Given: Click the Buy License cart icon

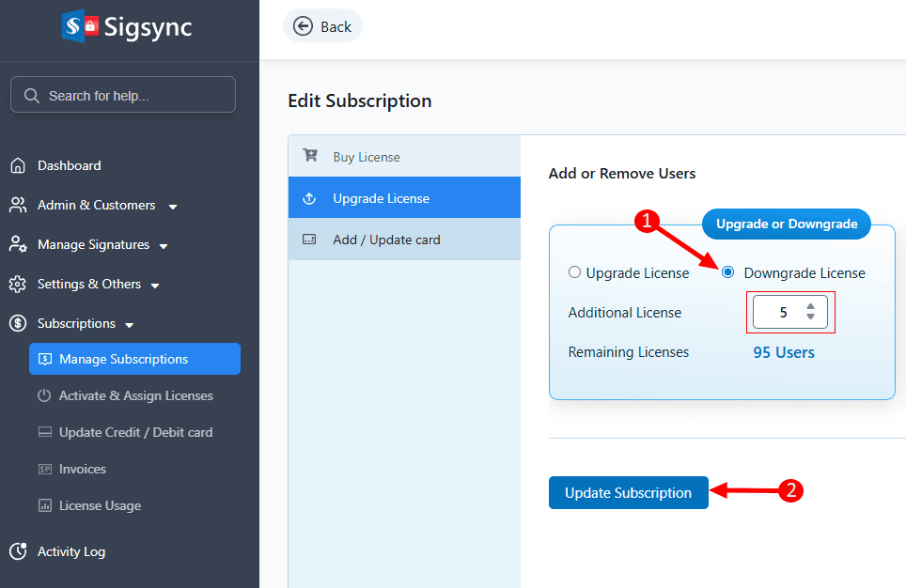Looking at the screenshot, I should pos(309,157).
